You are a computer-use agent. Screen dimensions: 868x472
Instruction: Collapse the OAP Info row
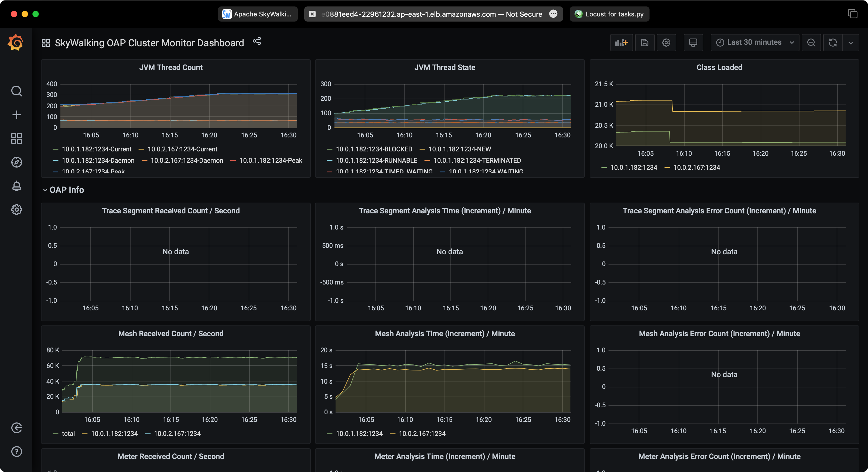pyautogui.click(x=66, y=190)
